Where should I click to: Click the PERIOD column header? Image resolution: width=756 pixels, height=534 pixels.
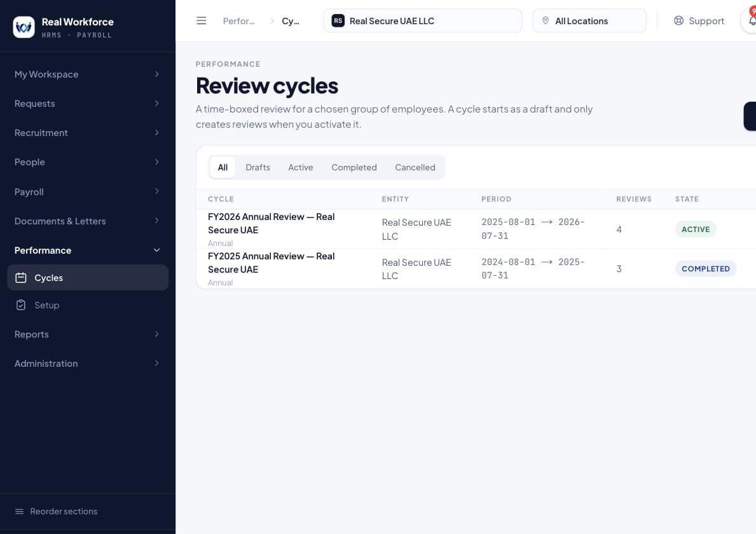click(496, 199)
